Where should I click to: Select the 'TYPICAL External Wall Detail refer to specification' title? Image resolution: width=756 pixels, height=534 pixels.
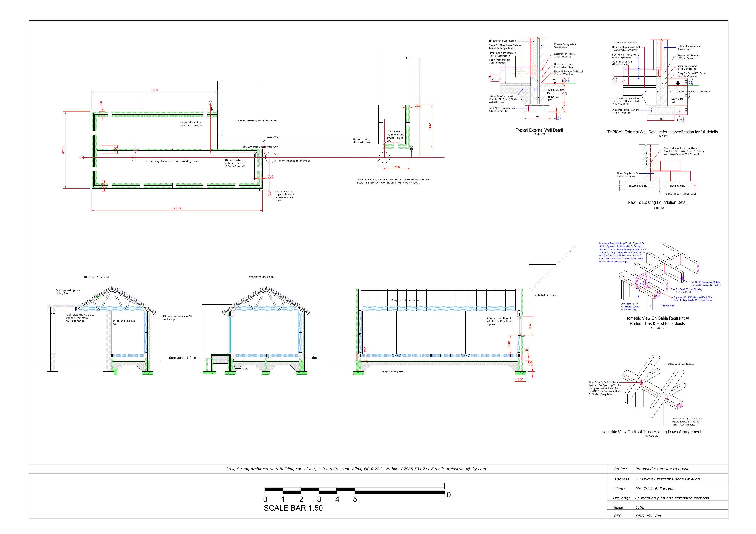(x=662, y=132)
